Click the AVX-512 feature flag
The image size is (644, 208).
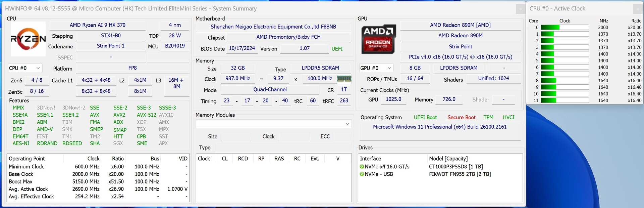(x=147, y=115)
